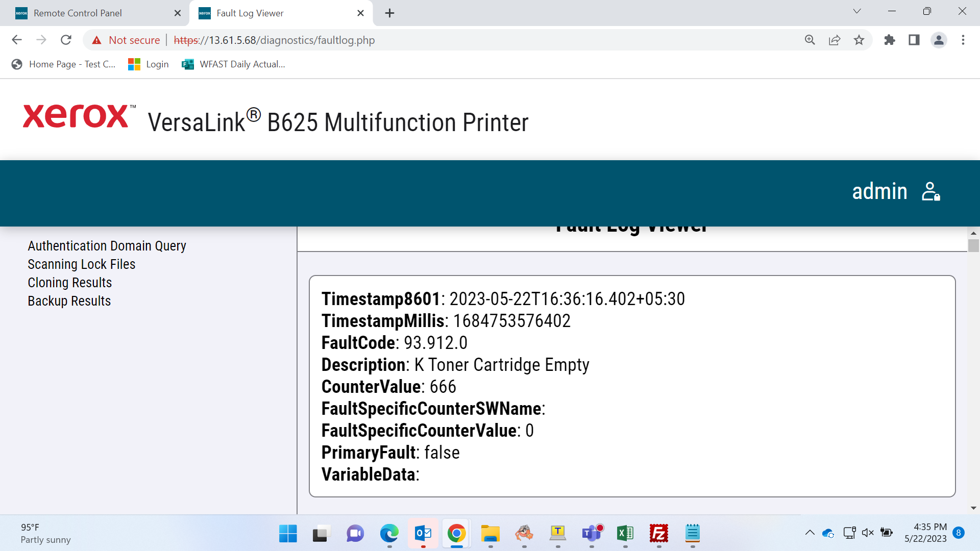Show hidden system tray icons
This screenshot has height=551, width=980.
click(810, 533)
